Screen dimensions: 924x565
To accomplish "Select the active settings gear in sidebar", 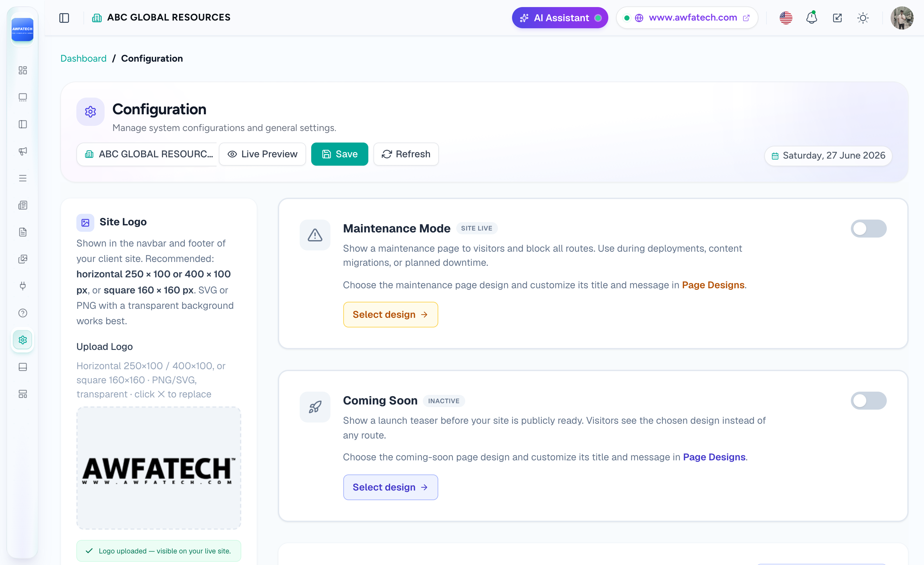I will pyautogui.click(x=23, y=340).
